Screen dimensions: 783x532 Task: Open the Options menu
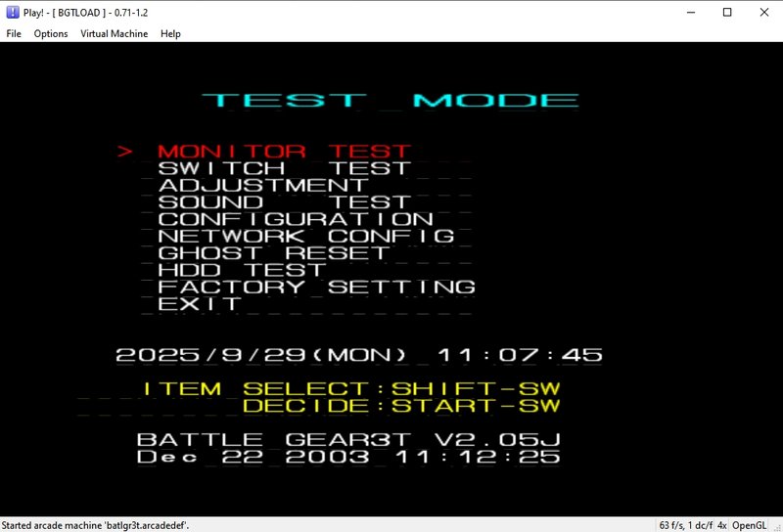coord(51,33)
